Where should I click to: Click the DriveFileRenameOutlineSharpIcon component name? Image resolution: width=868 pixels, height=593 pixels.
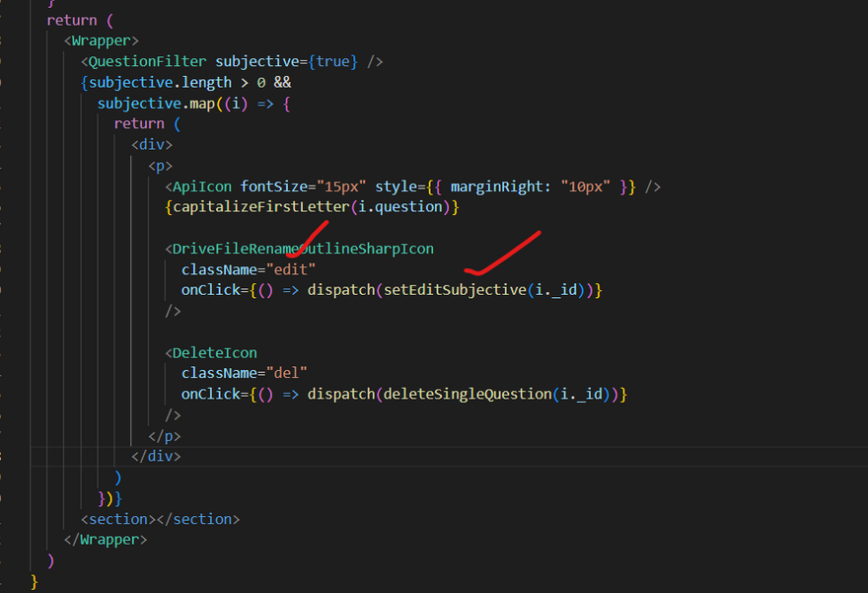click(303, 249)
